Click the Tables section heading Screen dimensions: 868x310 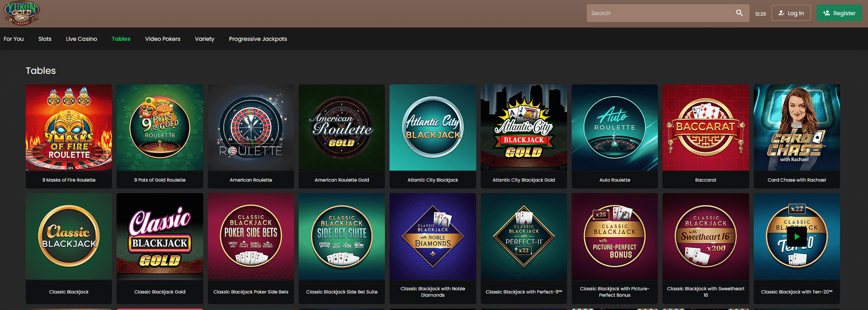click(41, 71)
